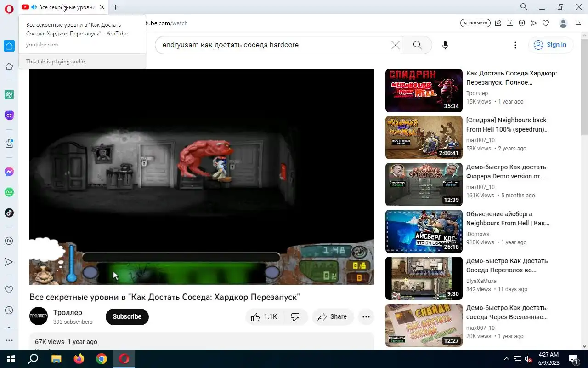588x368 pixels.
Task: Click the BlyaXaMuxa channel name
Action: (x=481, y=281)
